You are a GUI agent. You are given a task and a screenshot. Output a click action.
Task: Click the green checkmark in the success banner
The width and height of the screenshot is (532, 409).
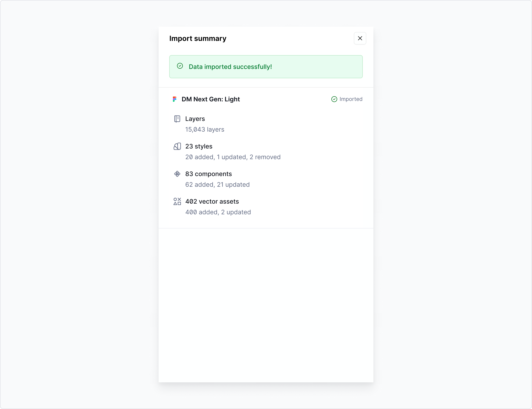[180, 66]
